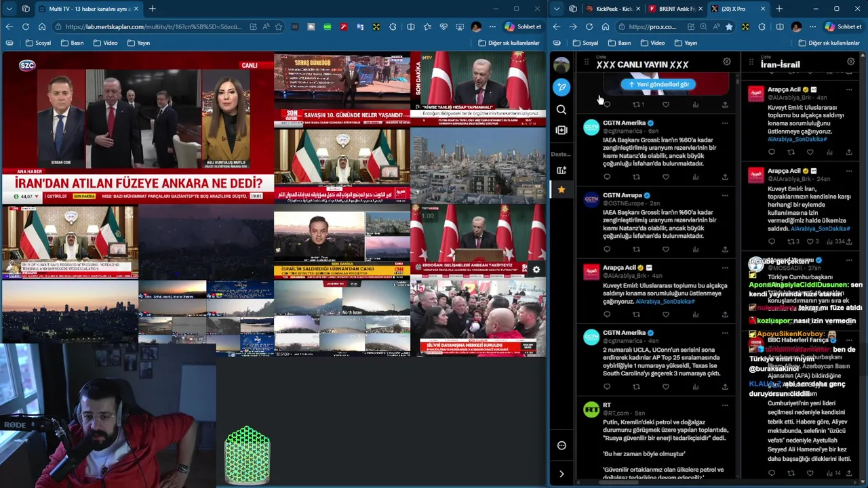This screenshot has width=868, height=488.
Task: Toggle favorite star for pro.x.com page
Action: pos(729,26)
